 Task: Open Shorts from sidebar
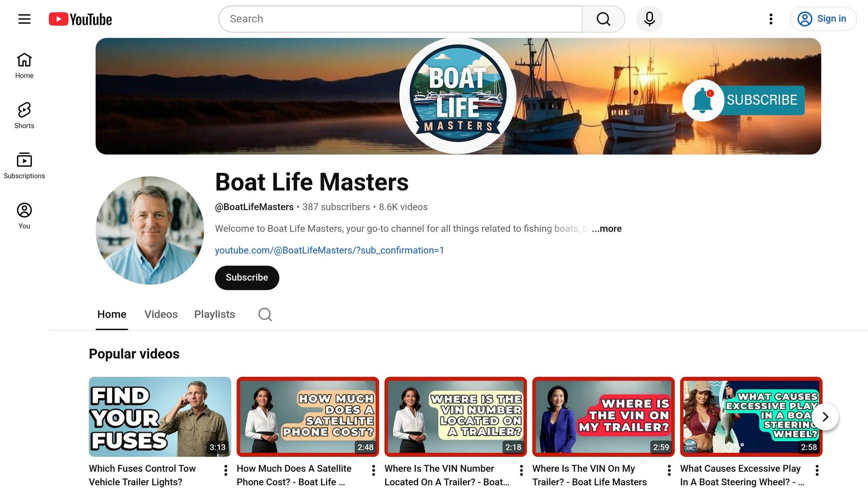(24, 116)
